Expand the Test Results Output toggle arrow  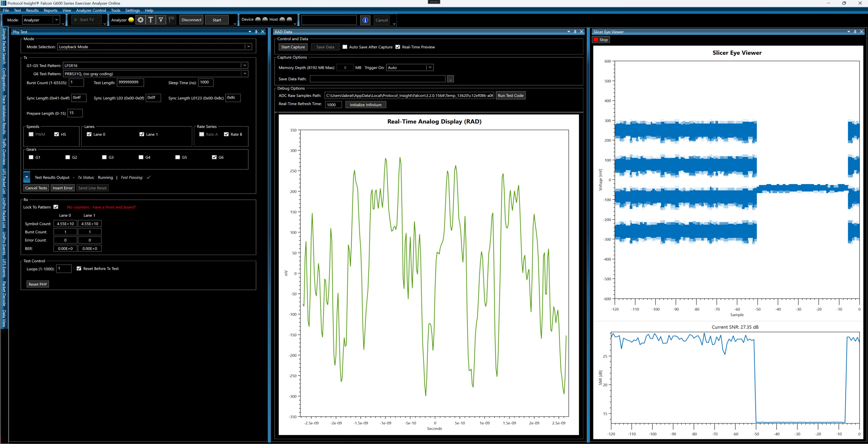pos(27,177)
